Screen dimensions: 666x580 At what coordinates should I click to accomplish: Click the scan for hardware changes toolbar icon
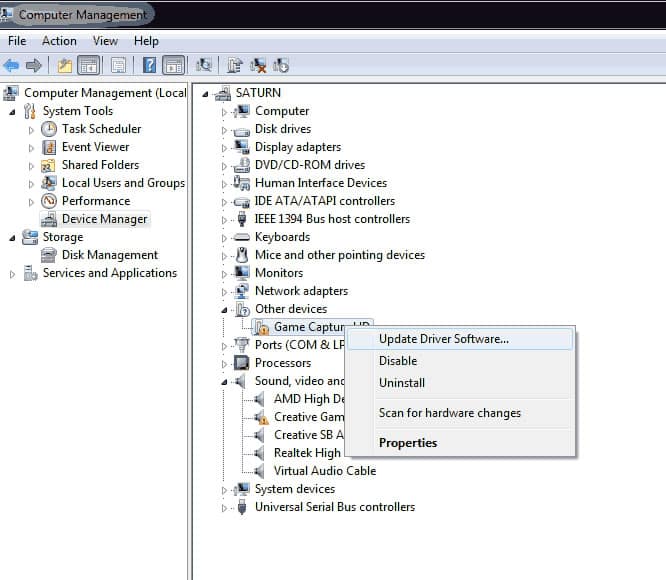pos(204,65)
